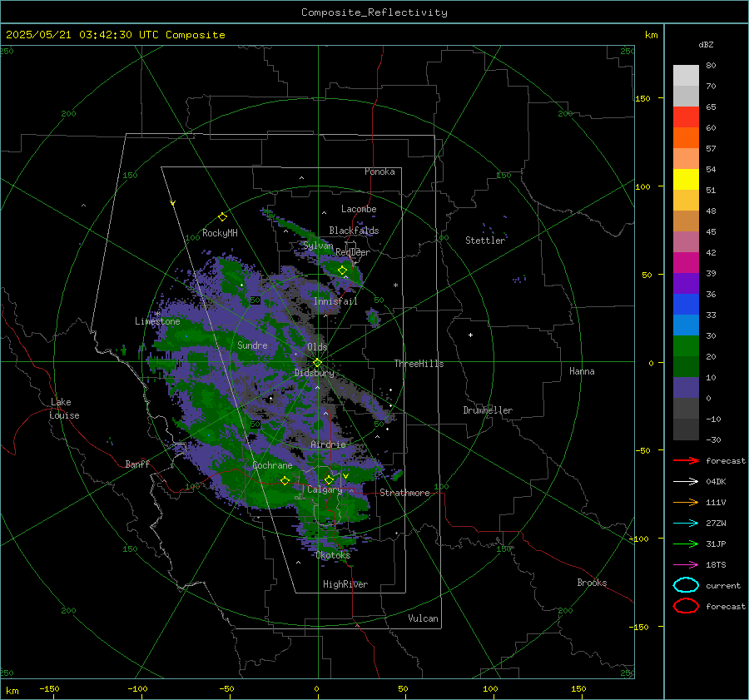Click the Hanna city label

pyautogui.click(x=582, y=371)
